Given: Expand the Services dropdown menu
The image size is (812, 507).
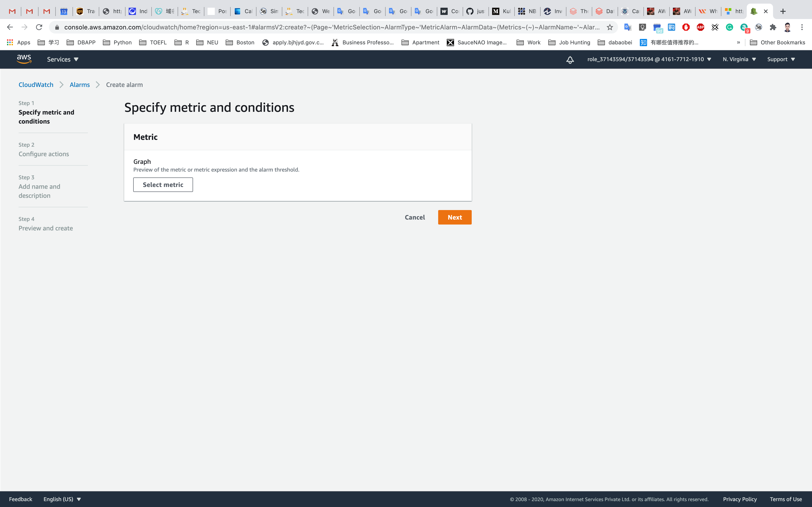Looking at the screenshot, I should coord(62,59).
